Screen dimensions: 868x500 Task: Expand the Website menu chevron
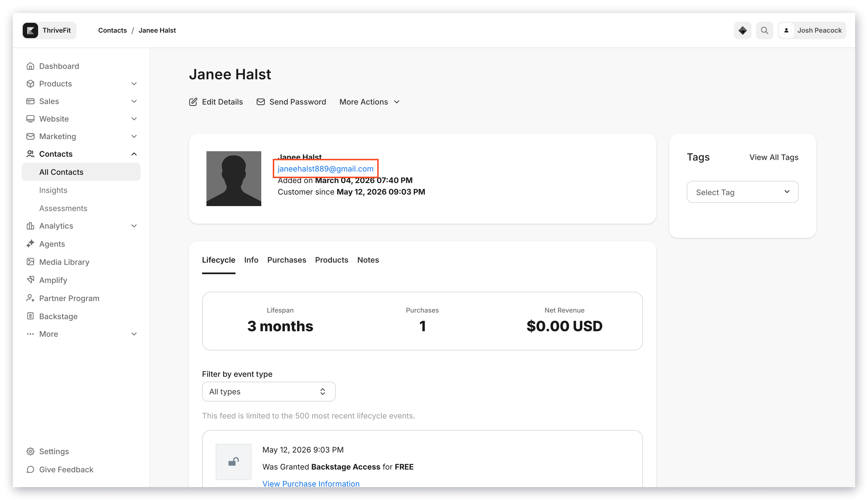(x=134, y=119)
